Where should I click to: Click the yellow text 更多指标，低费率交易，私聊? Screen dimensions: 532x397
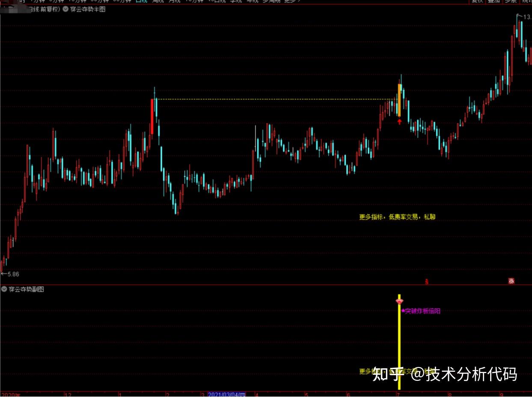coord(397,217)
